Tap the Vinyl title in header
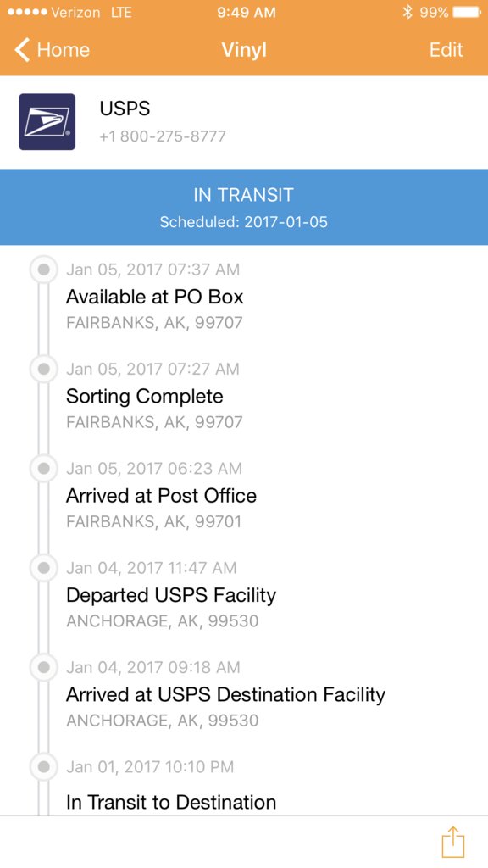The image size is (488, 868). (x=244, y=50)
